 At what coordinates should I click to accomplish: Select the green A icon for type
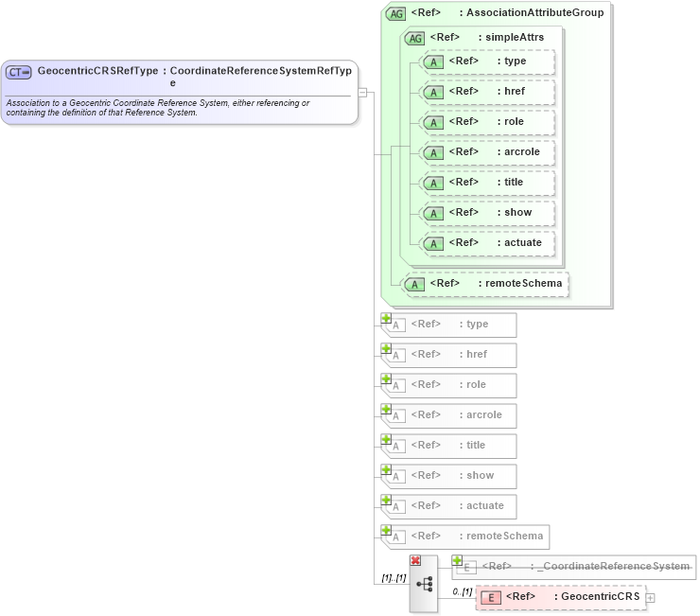click(433, 62)
